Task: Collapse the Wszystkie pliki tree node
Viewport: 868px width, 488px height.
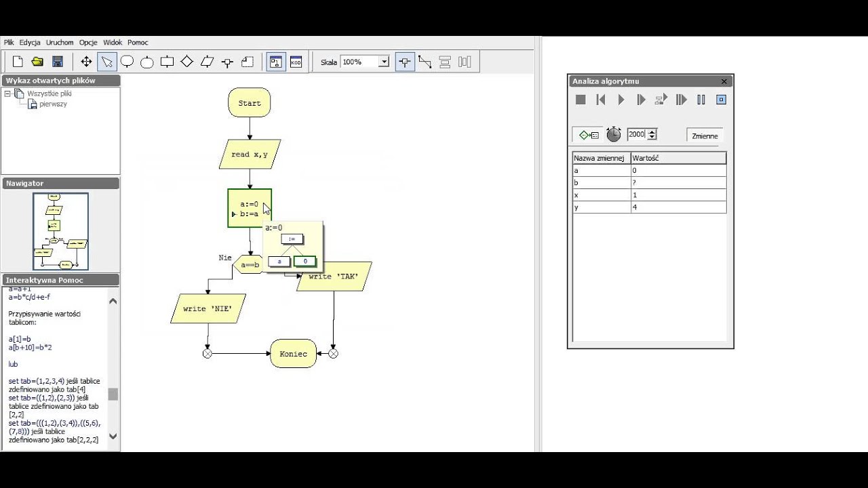Action: point(7,94)
